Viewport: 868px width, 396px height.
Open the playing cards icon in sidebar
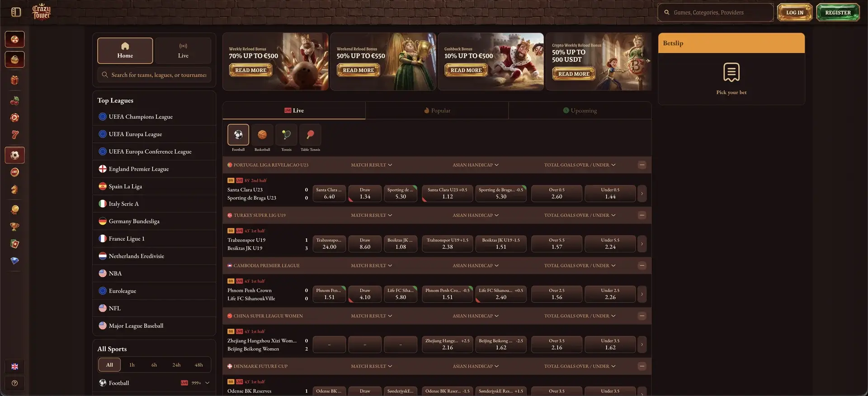click(14, 244)
